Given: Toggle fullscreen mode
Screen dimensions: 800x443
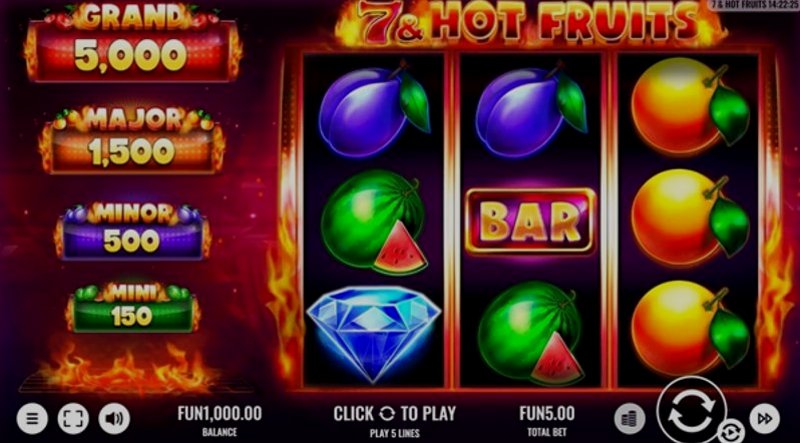Looking at the screenshot, I should click(x=73, y=419).
